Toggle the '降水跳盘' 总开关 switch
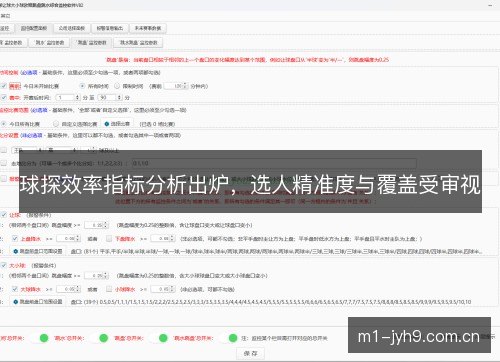 (228, 338)
